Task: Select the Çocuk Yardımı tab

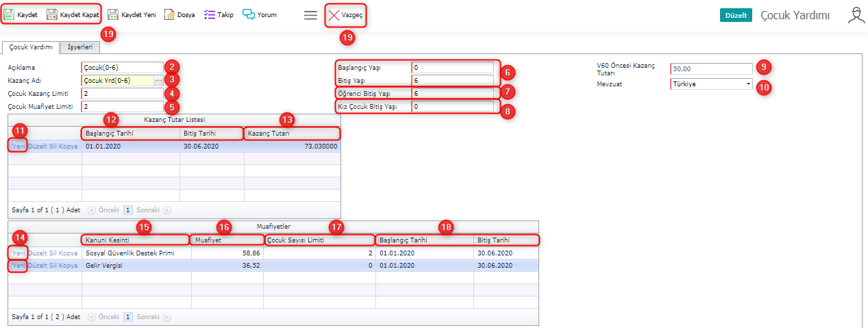Action: coord(30,47)
